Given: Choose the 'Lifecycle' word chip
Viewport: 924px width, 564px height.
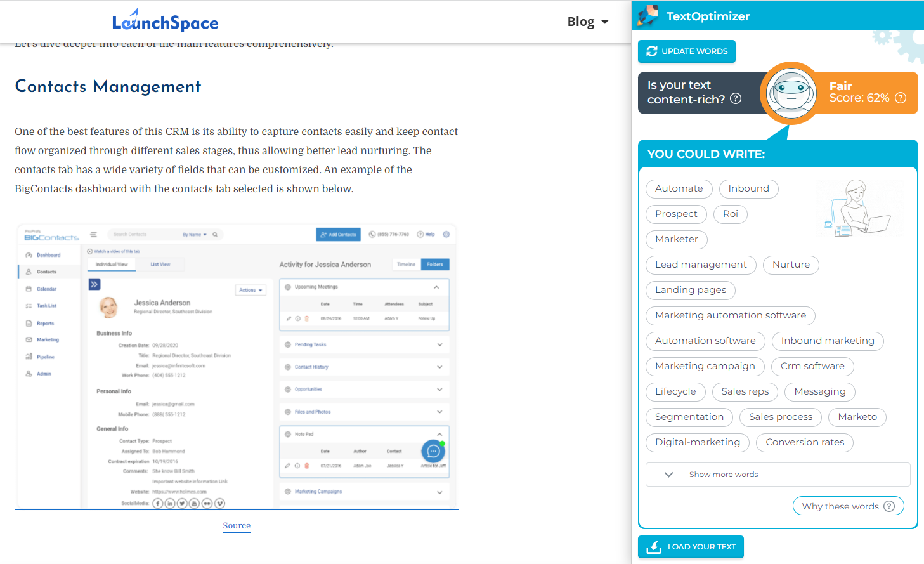Looking at the screenshot, I should coord(675,391).
